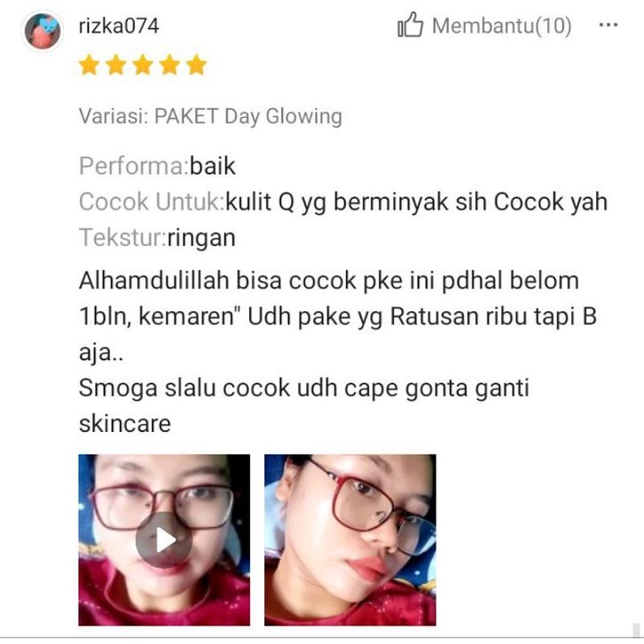Select the Variasi: PAKET Day Glowing text
Viewport: 644px width, 644px height.
pos(210,116)
